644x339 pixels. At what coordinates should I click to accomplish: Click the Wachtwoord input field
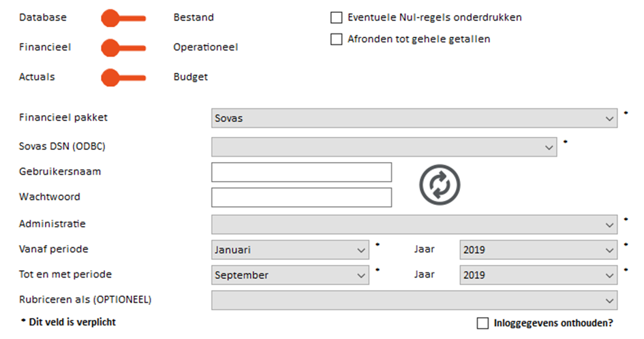301,197
